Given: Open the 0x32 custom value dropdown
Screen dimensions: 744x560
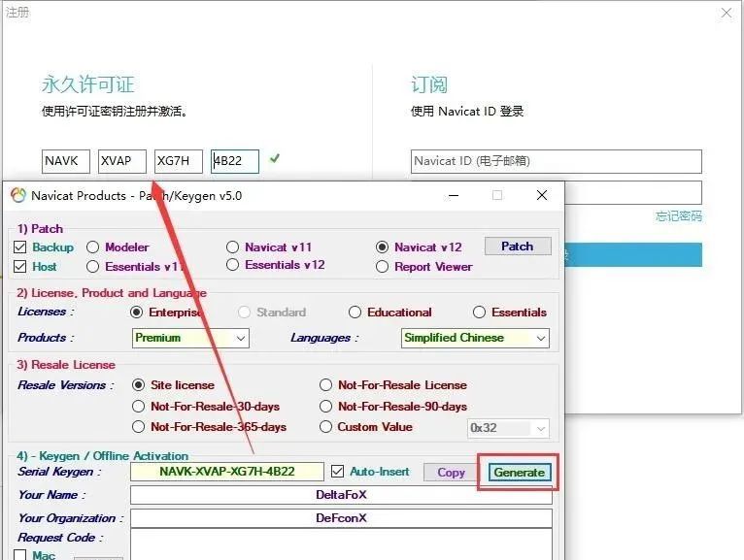Looking at the screenshot, I should 508,428.
